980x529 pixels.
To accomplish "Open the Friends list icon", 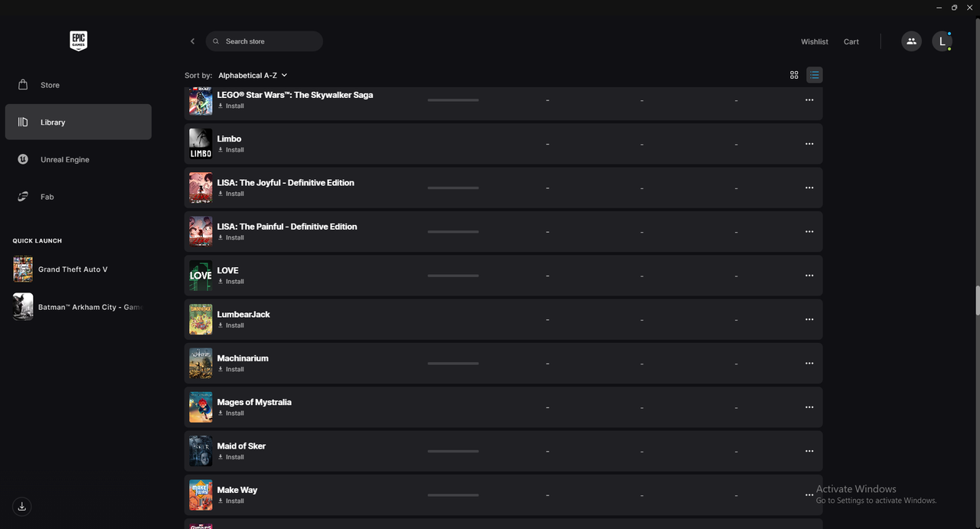I will 911,41.
